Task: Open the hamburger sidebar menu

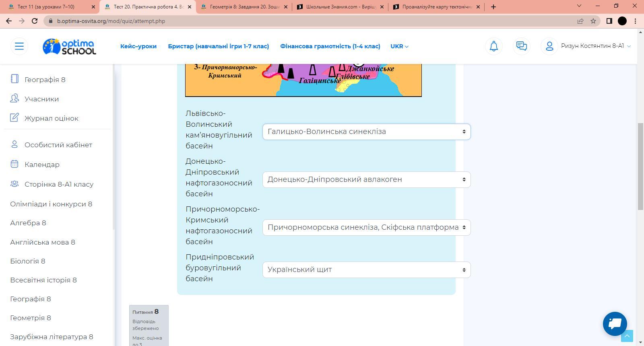Action: pos(19,46)
